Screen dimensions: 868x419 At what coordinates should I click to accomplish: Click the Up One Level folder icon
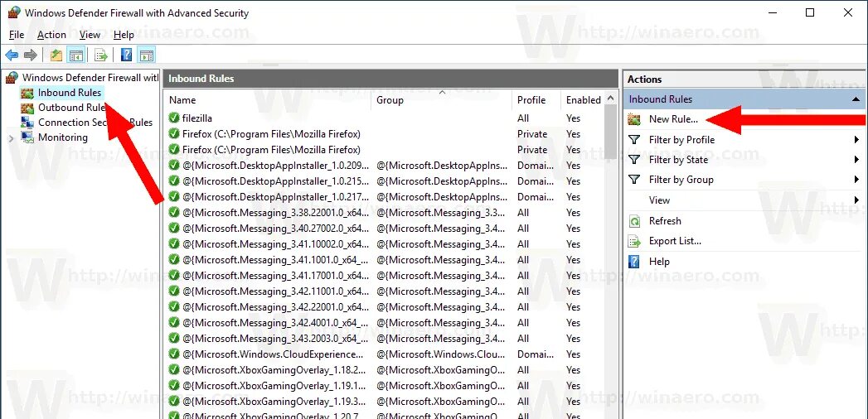point(56,55)
